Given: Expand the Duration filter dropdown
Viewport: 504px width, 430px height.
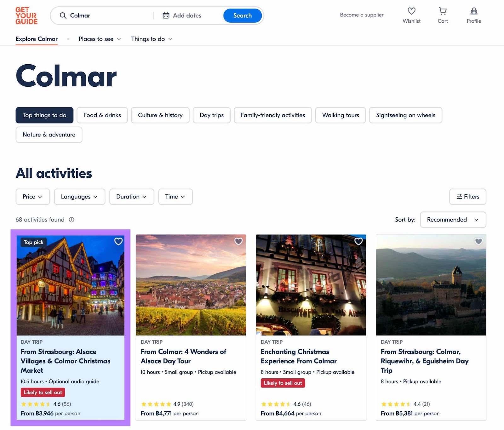Looking at the screenshot, I should [132, 197].
